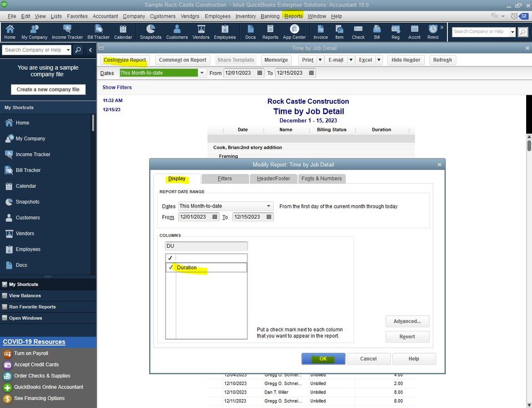Open COVID-19 Resources link
532x408 pixels.
coord(34,342)
